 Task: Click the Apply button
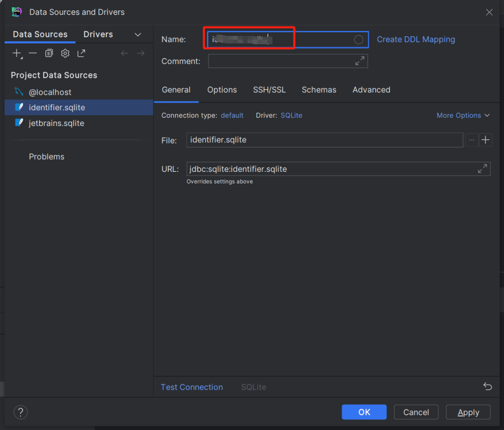[x=468, y=412]
